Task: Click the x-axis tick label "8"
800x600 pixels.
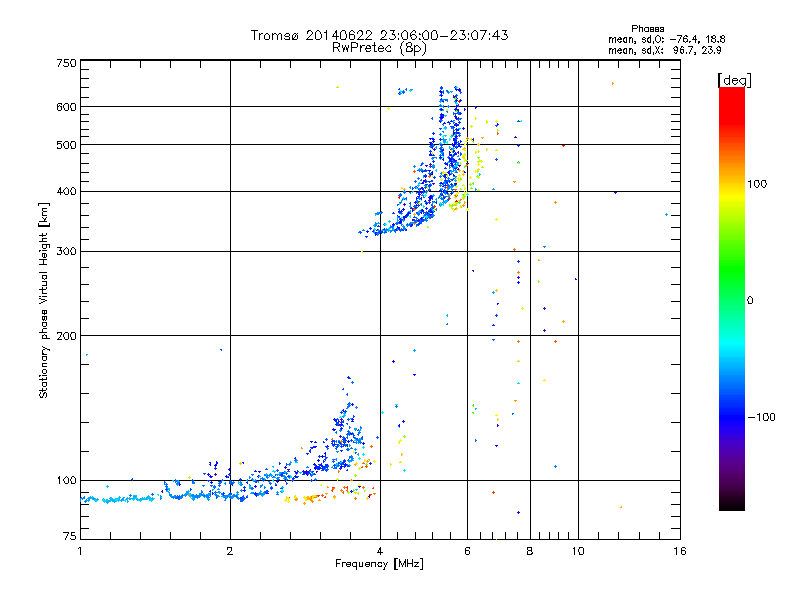Action: click(530, 551)
